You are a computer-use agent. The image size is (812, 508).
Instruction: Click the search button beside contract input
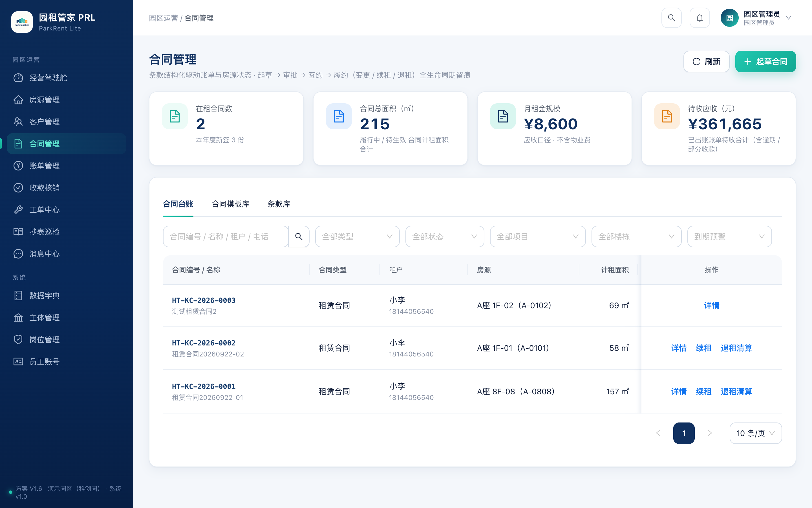click(x=299, y=237)
